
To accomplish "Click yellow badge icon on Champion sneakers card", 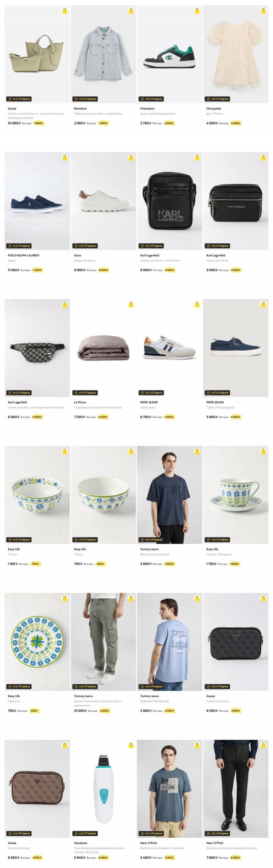I will tap(197, 11).
